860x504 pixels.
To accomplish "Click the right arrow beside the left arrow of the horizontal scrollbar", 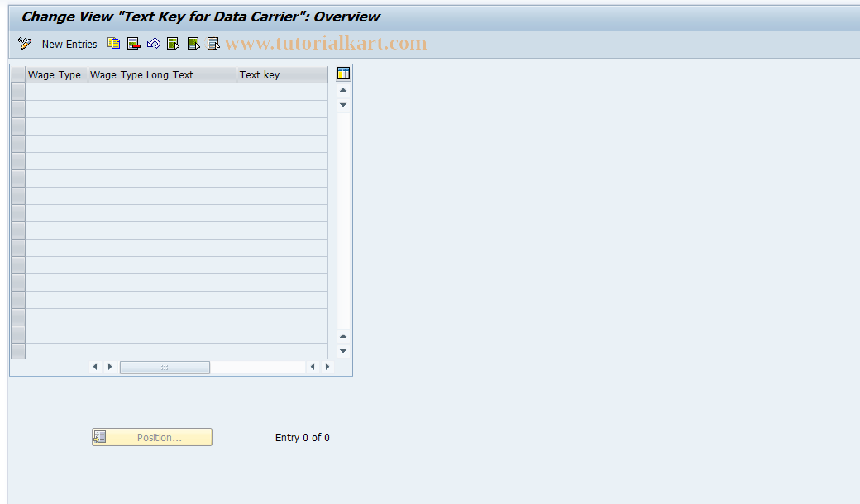I will pos(110,367).
